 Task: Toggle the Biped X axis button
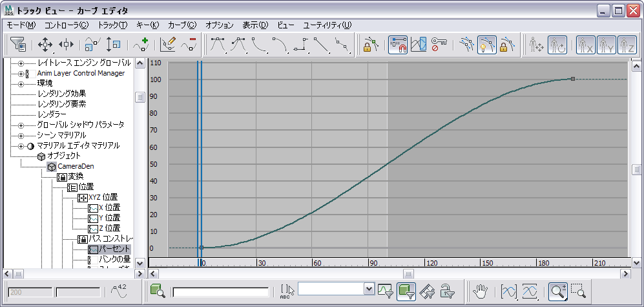click(x=585, y=45)
